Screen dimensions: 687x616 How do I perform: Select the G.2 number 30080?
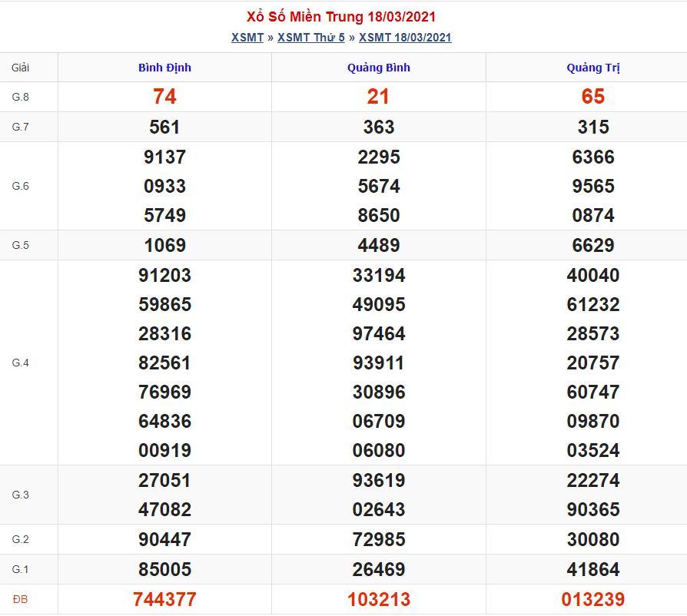click(x=592, y=539)
